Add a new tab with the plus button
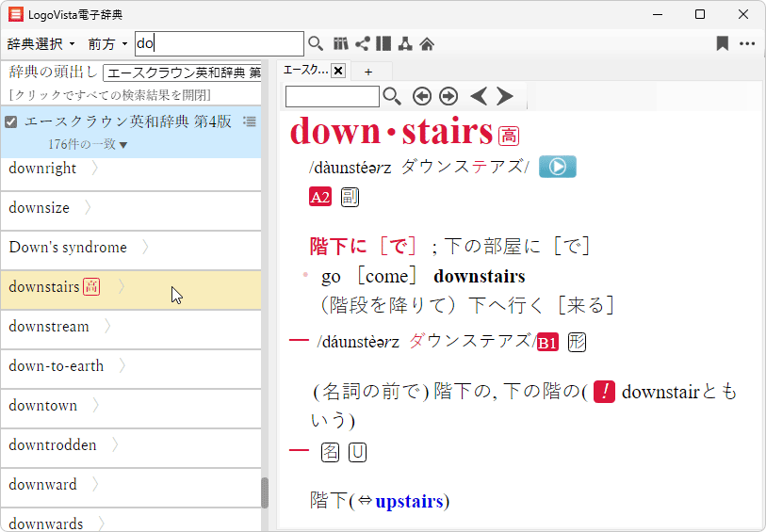This screenshot has height=532, width=766. 368,72
